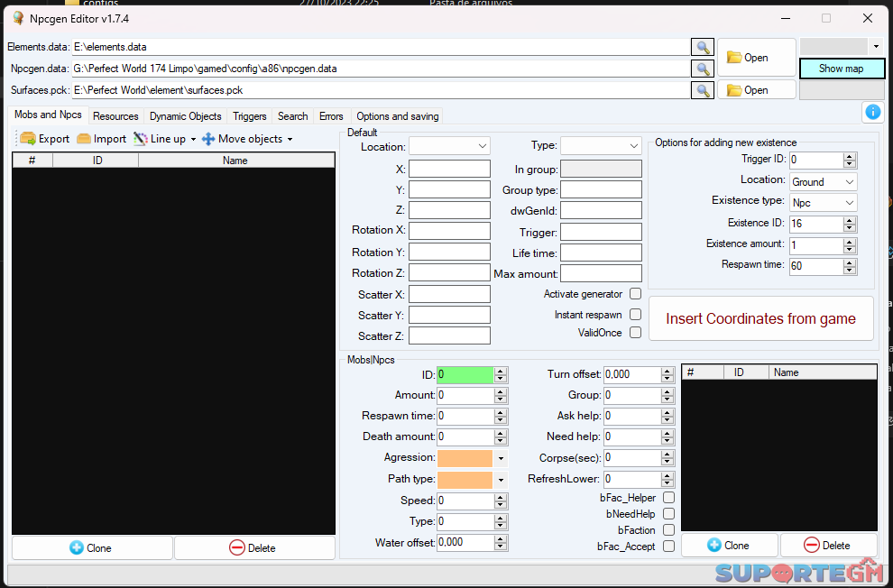Click the ID column header in main list
893x588 pixels.
click(x=97, y=161)
